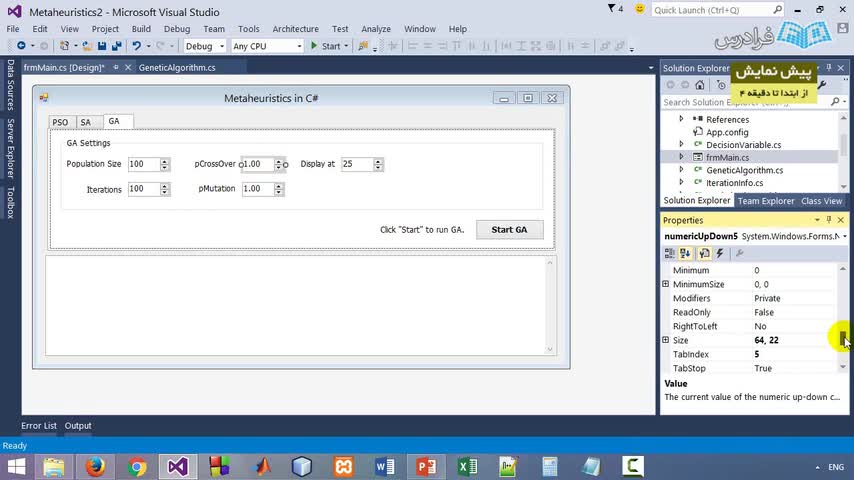Expand the References tree node
This screenshot has width=854, height=480.
coord(681,119)
